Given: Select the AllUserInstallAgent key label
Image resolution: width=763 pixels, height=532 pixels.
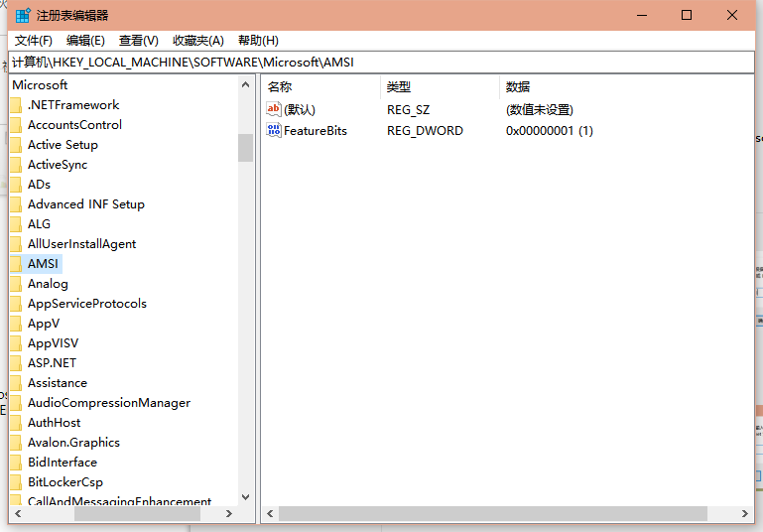Looking at the screenshot, I should pyautogui.click(x=81, y=244).
